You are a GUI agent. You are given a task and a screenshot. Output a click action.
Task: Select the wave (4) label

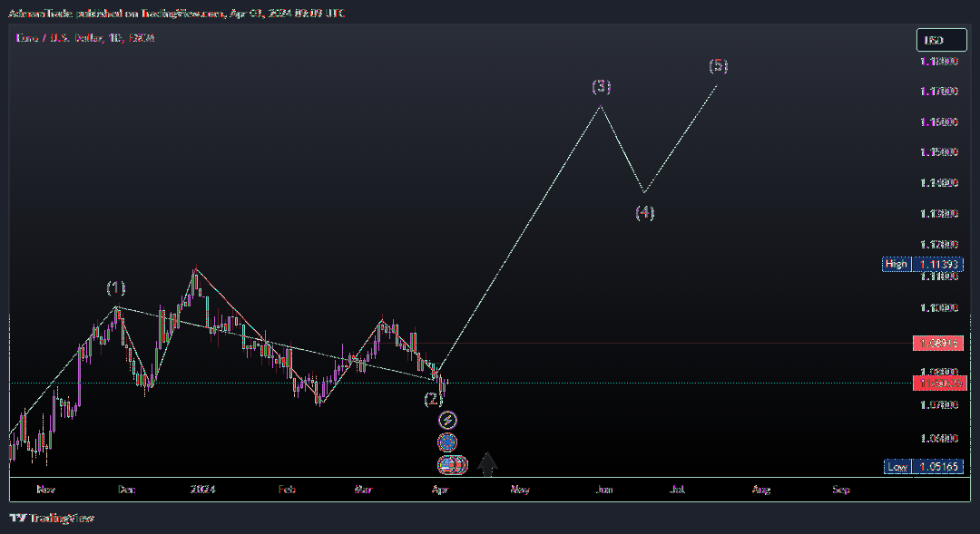tap(645, 212)
